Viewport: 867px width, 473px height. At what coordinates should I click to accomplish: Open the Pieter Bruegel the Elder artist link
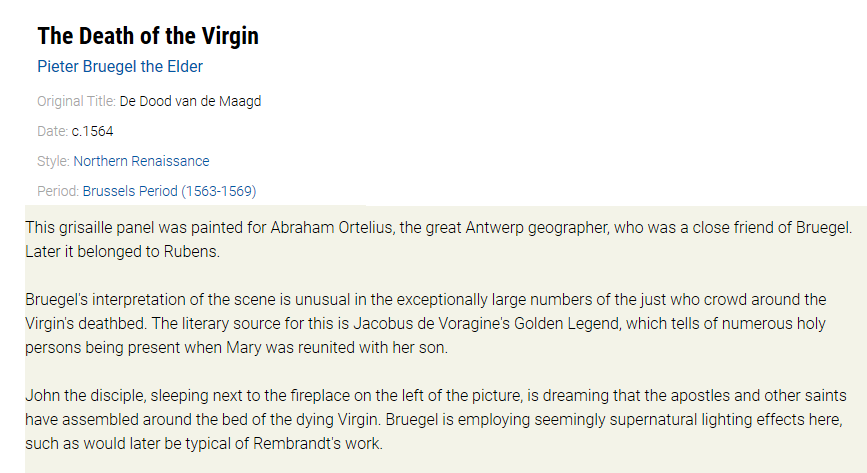click(120, 66)
